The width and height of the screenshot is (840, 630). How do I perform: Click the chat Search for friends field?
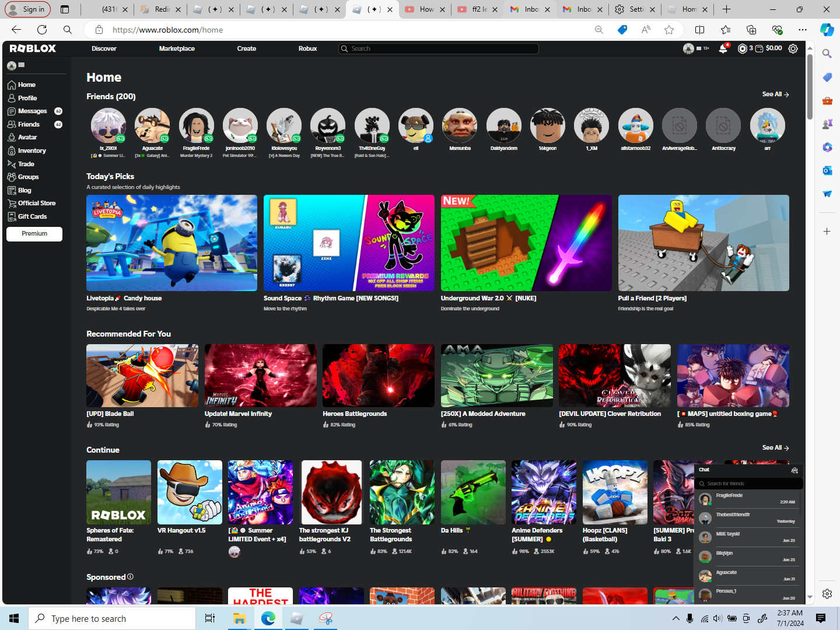pos(749,484)
